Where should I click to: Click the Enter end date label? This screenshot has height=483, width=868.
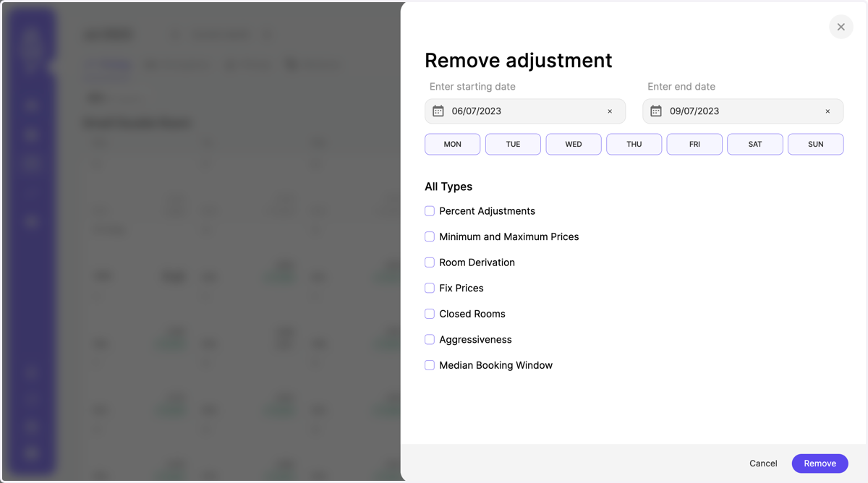(x=681, y=87)
